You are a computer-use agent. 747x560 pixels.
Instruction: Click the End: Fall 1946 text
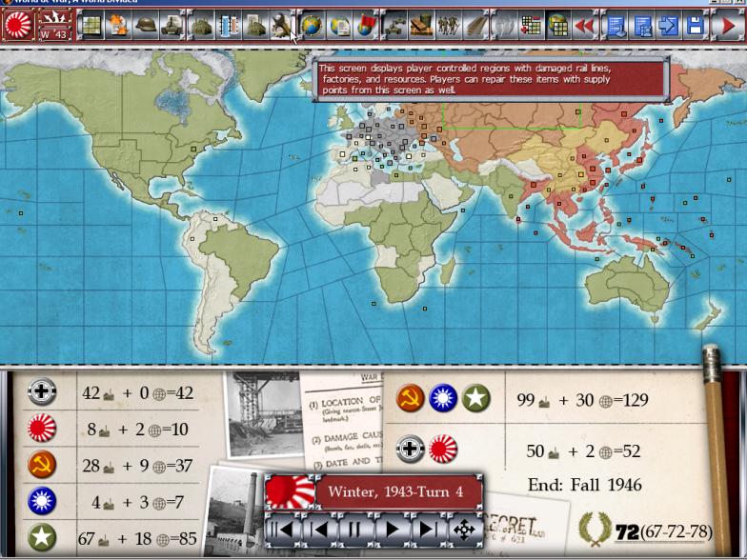coord(585,485)
